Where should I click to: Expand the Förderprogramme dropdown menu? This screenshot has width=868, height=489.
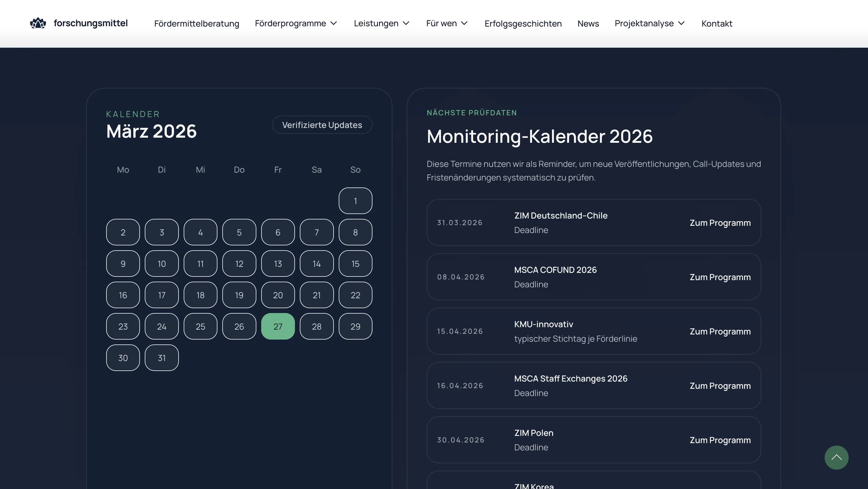point(296,23)
